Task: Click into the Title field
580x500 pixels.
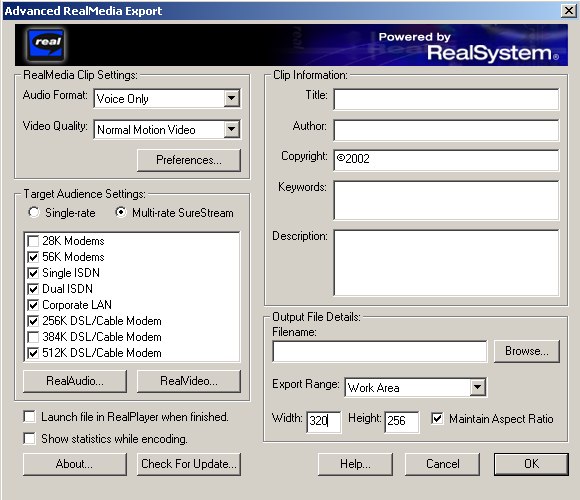Action: pyautogui.click(x=446, y=99)
